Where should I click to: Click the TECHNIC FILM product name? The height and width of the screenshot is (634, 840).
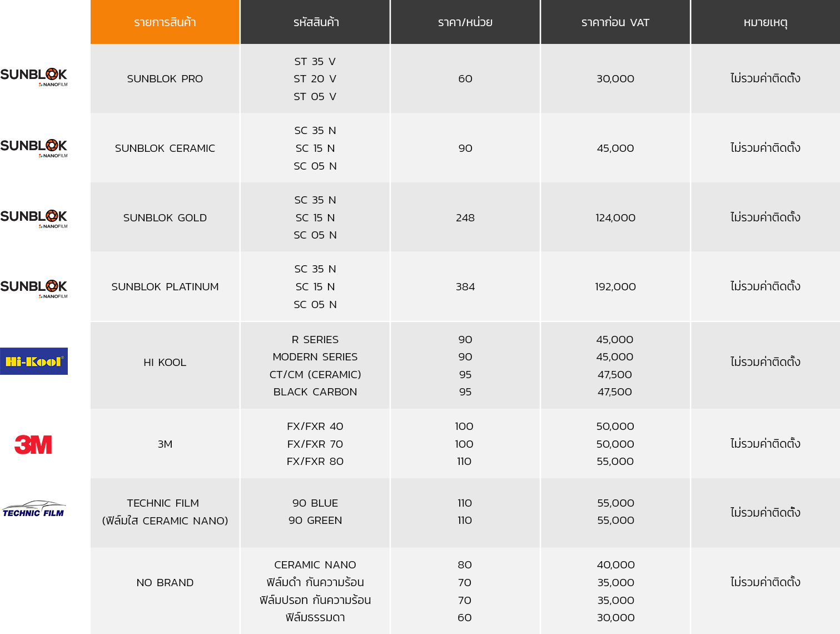click(163, 503)
